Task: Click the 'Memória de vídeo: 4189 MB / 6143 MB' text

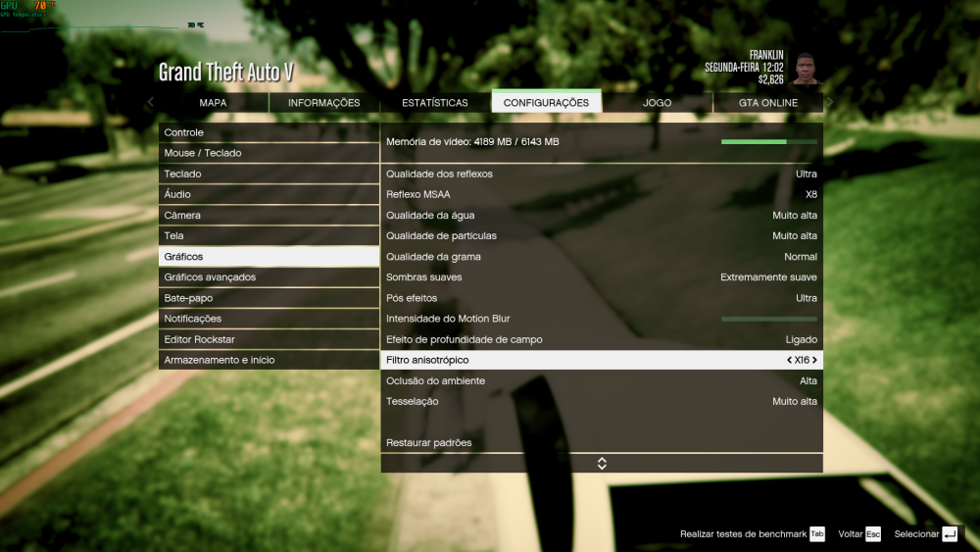Action: pyautogui.click(x=472, y=142)
